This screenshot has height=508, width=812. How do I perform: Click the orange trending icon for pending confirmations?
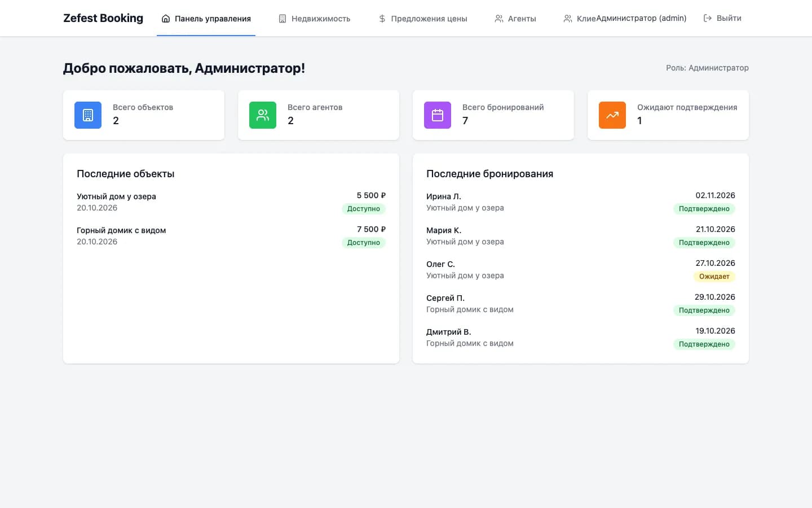tap(612, 115)
